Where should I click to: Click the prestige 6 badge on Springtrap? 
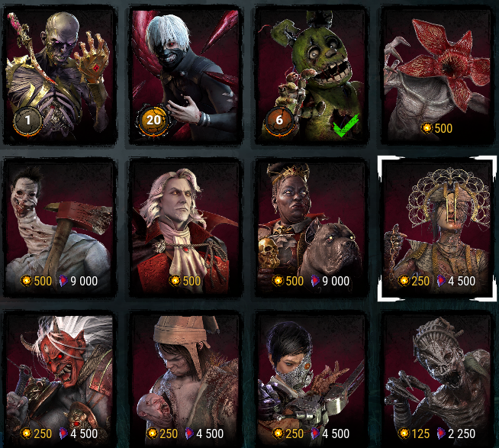(278, 121)
